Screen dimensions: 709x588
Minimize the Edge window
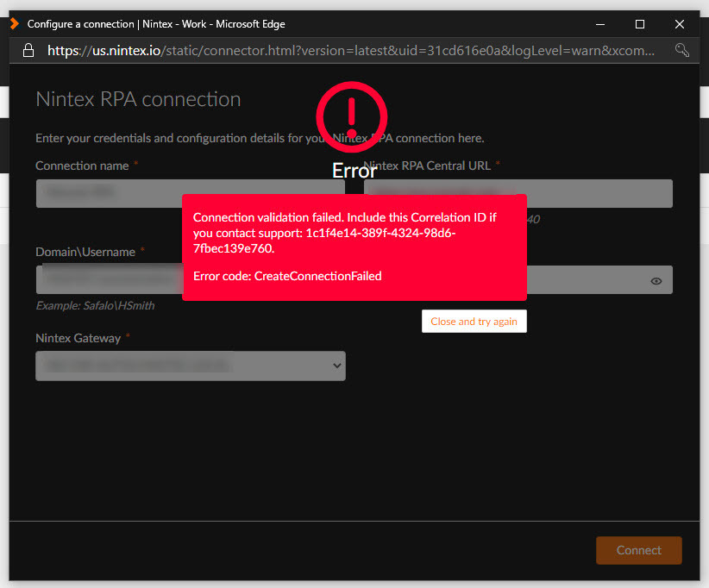click(x=600, y=24)
